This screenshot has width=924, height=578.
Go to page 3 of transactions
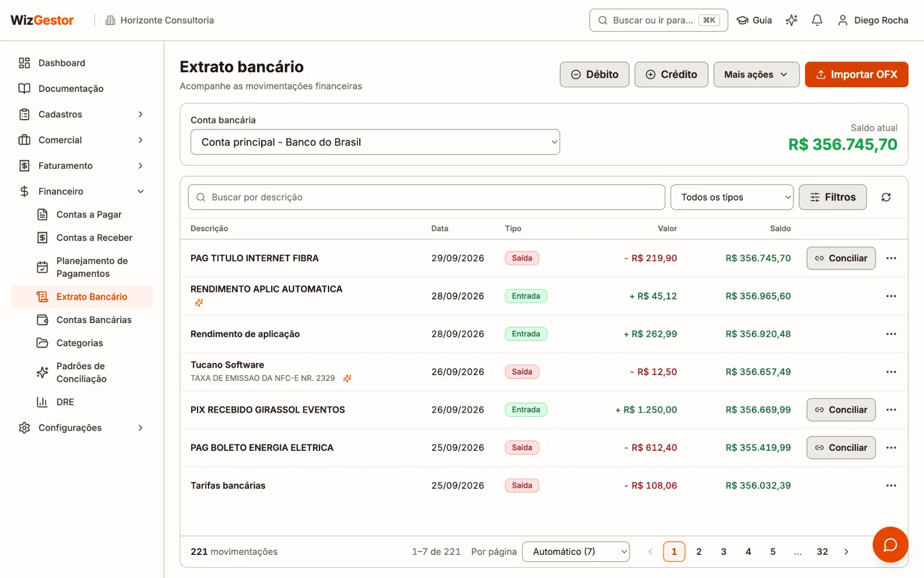724,551
